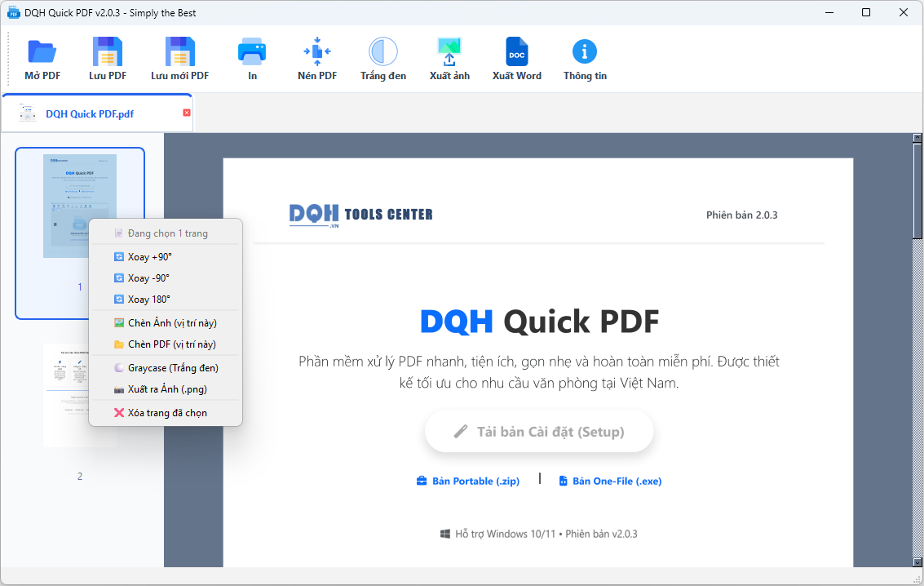Choose Graycase (Trắng đen) menu item
Viewport: 924px width, 586px height.
(173, 368)
